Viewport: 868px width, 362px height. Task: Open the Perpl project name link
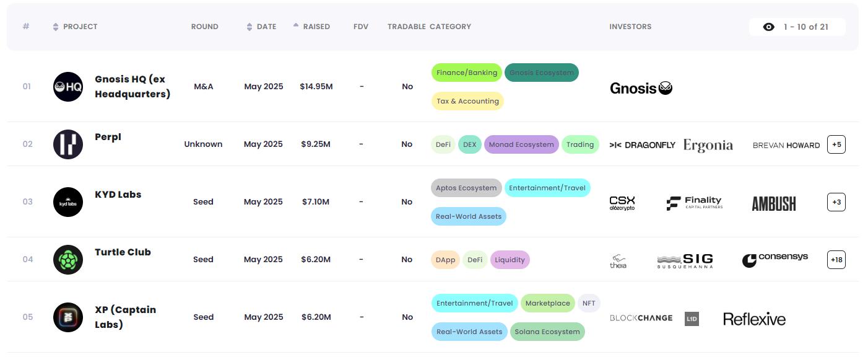pos(108,137)
